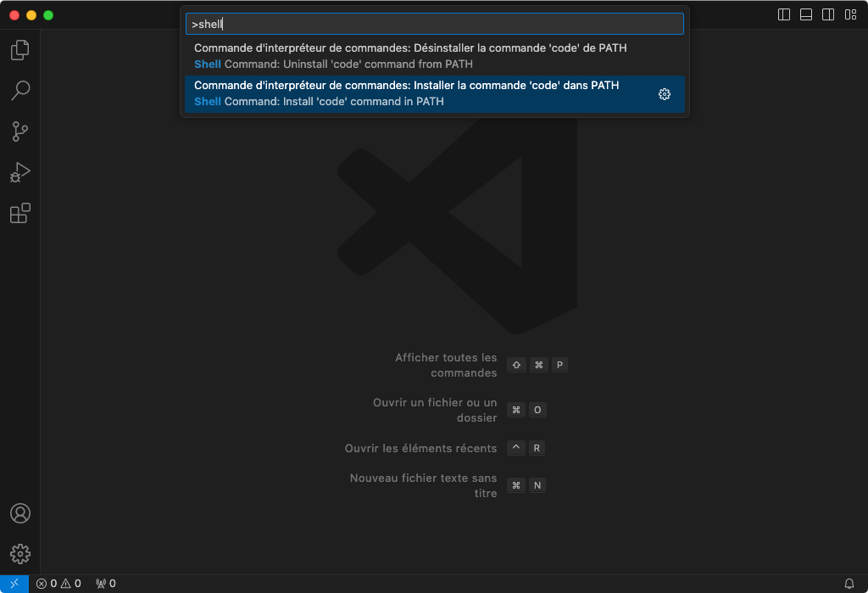
Task: Configure keybinding gear for Install command
Action: (665, 94)
